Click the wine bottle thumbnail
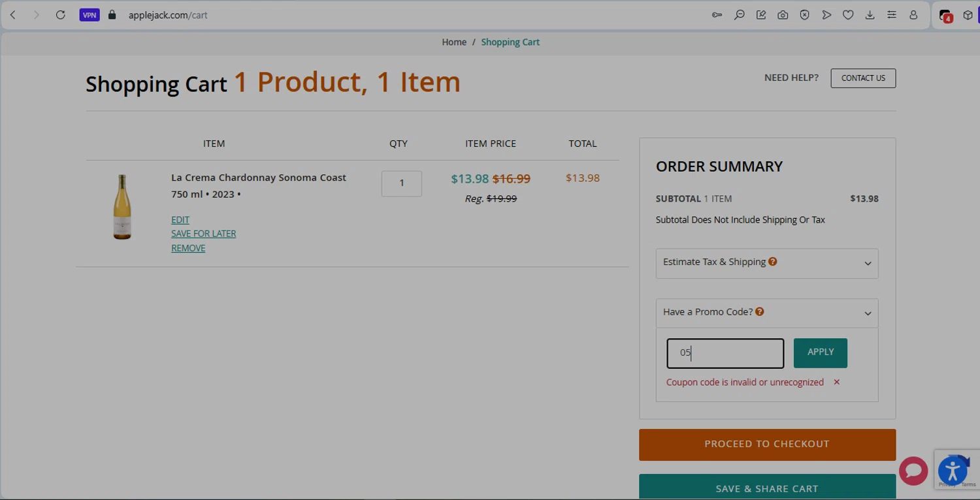 coord(122,207)
